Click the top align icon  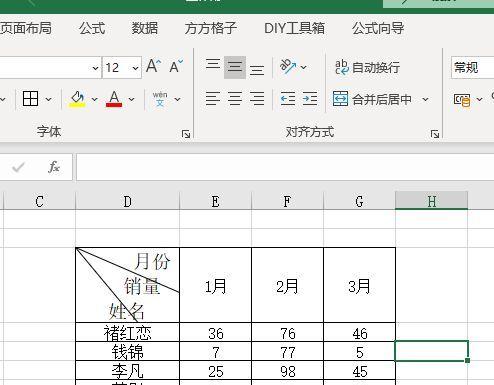pyautogui.click(x=213, y=64)
